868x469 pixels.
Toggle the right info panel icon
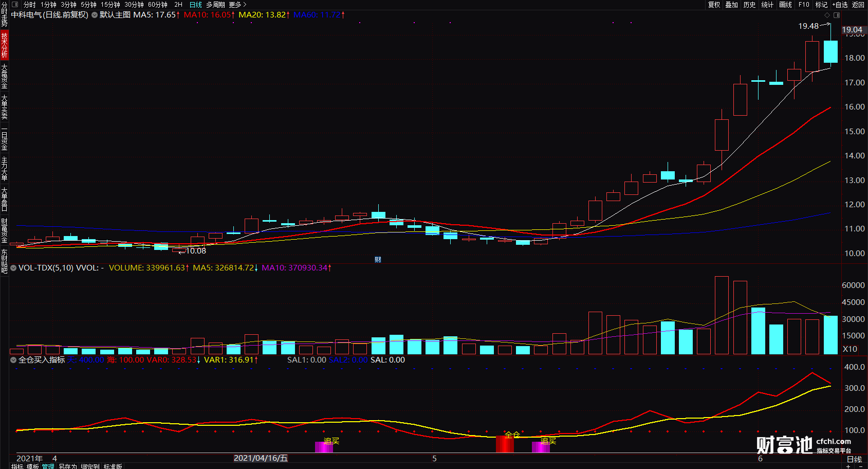837,15
